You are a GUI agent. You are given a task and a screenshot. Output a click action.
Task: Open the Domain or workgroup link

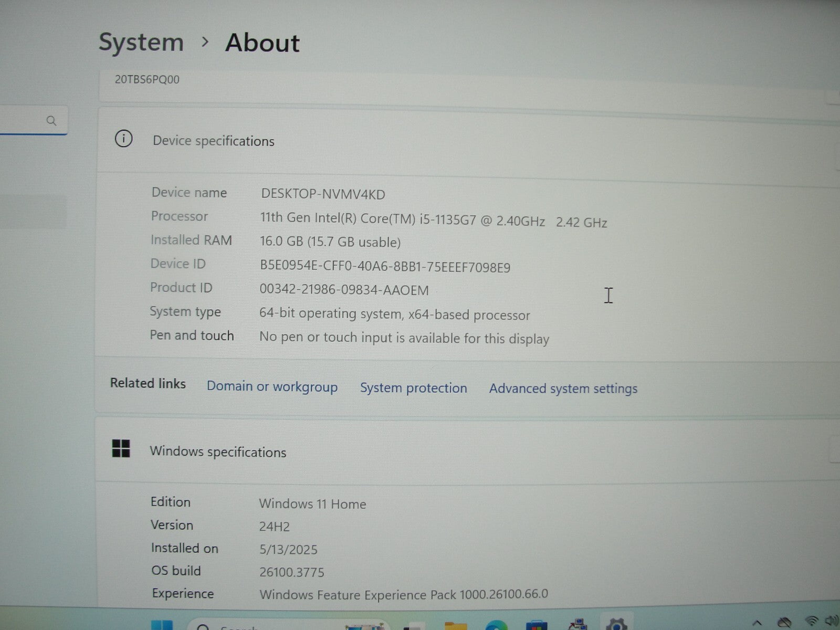pyautogui.click(x=272, y=387)
